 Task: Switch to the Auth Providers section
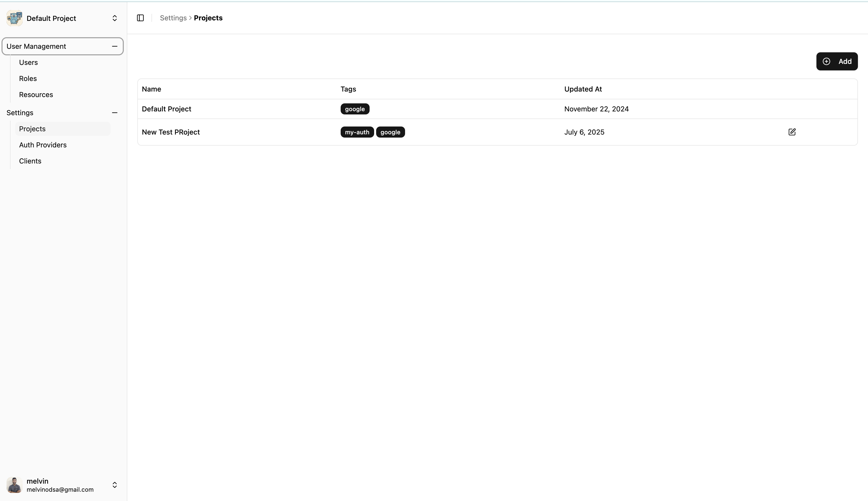43,145
